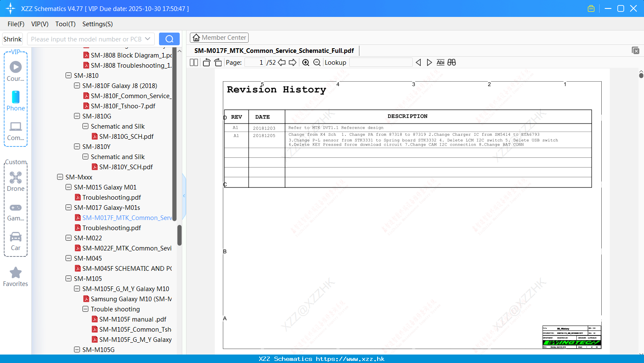
Task: Click the blue search button
Action: (169, 39)
